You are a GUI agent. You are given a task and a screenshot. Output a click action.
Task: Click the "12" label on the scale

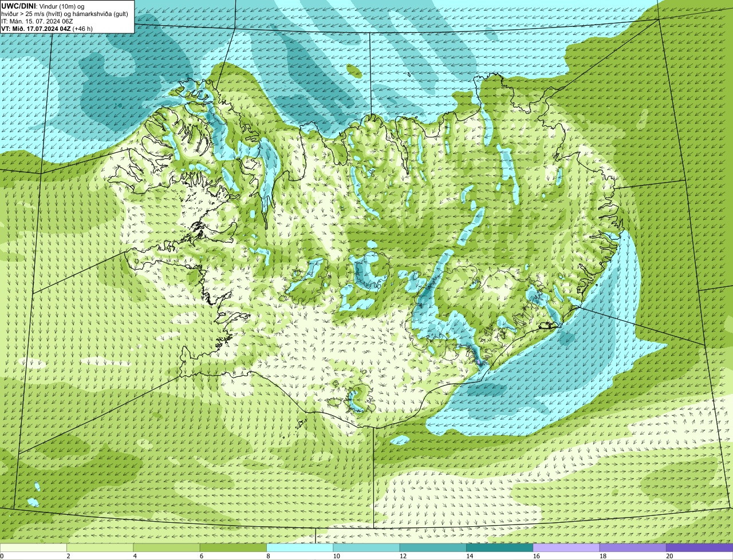[403, 556]
